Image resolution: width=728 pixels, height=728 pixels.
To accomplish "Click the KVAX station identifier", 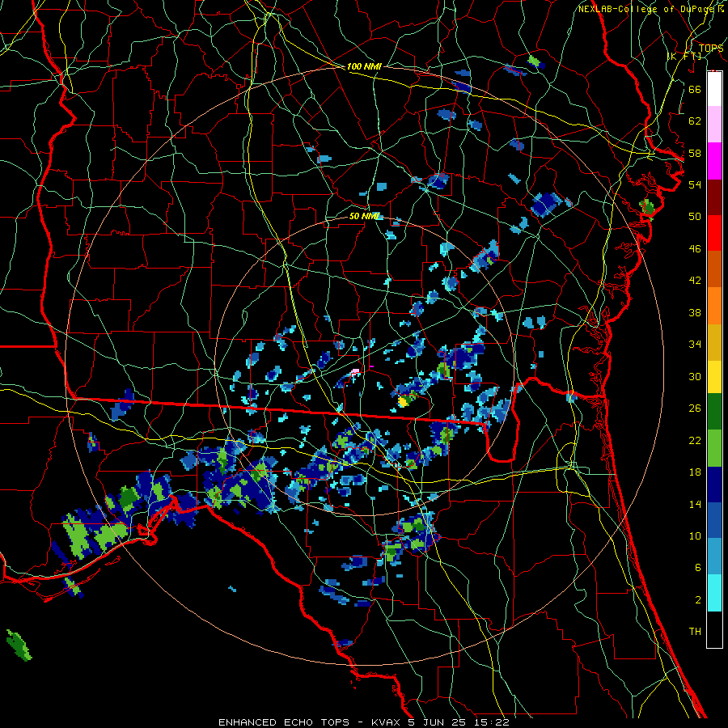I will (386, 722).
